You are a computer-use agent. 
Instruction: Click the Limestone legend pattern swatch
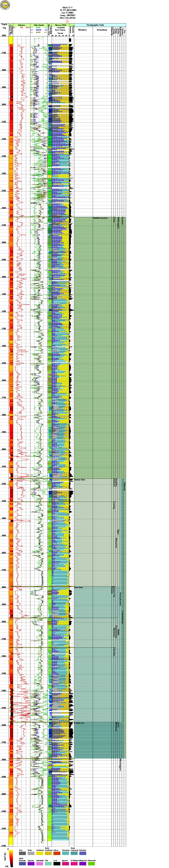pyautogui.click(x=65, y=853)
